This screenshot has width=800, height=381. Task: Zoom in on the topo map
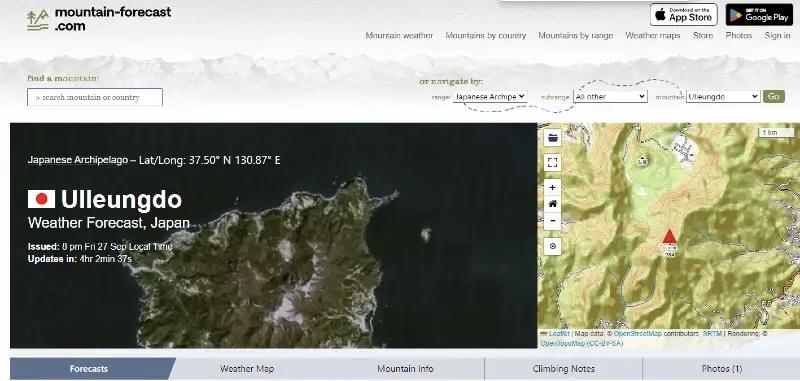(x=553, y=188)
